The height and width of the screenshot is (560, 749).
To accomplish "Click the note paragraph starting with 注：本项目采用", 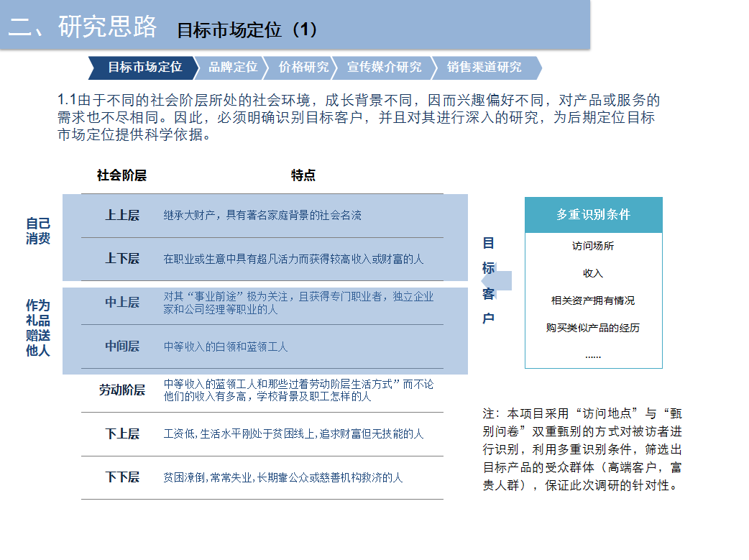I will point(582,449).
